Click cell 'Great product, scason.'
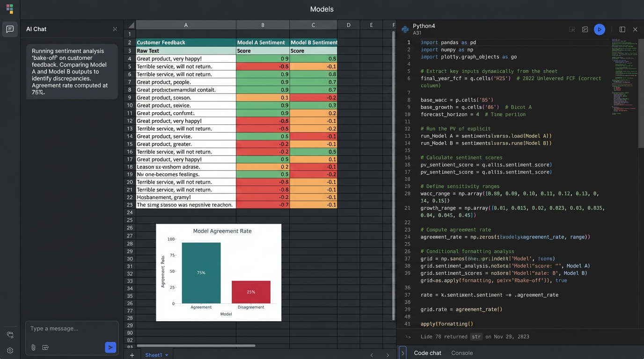 tap(186, 98)
